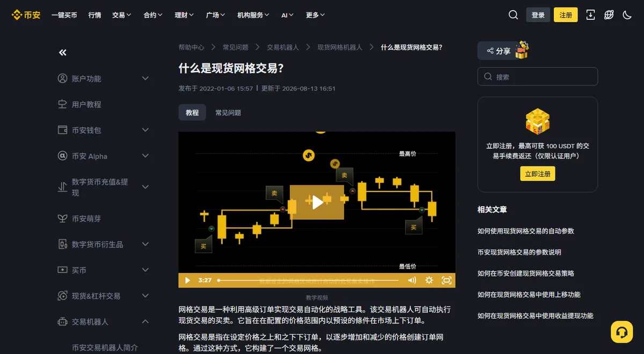Click the share icon gift box
The height and width of the screenshot is (354, 644).
tap(522, 51)
